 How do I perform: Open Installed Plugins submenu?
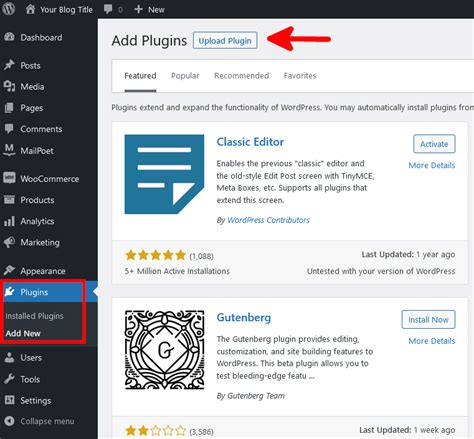click(x=34, y=316)
